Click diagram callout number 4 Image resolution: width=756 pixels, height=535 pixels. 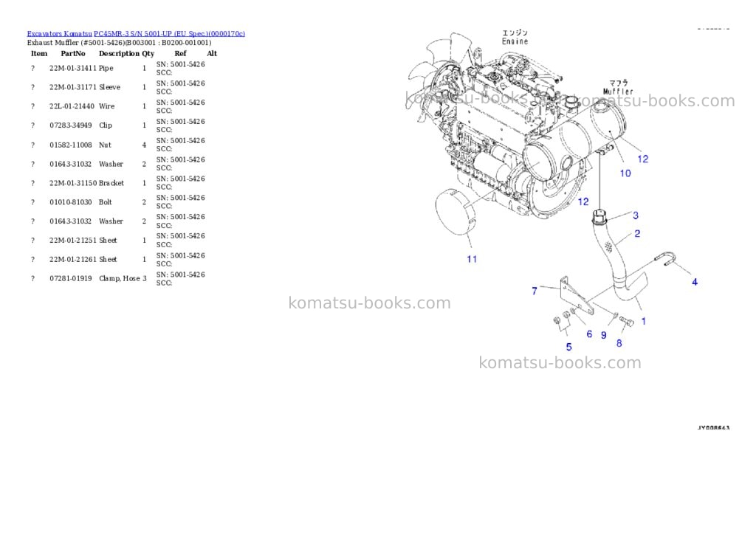[x=694, y=282]
